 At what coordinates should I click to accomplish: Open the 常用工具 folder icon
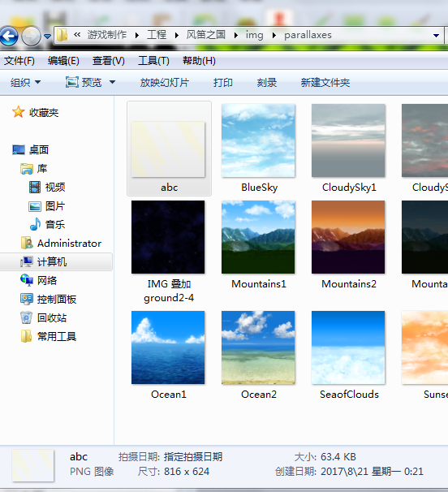pyautogui.click(x=26, y=336)
